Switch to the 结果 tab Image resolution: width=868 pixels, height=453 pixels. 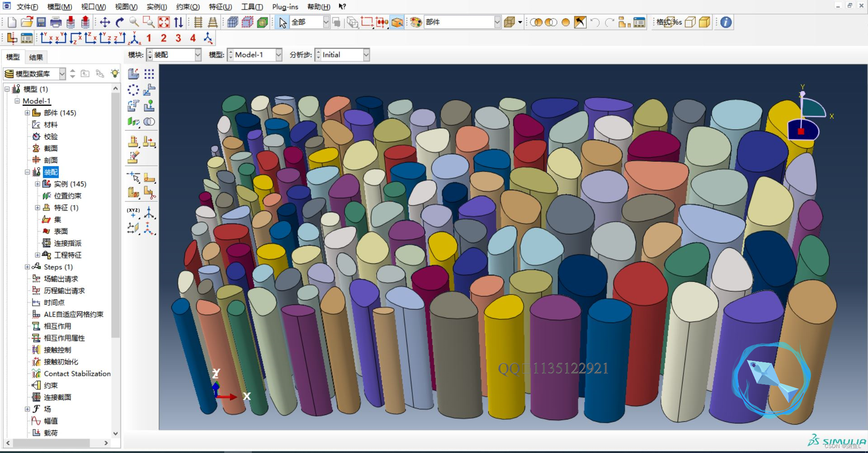pyautogui.click(x=36, y=57)
